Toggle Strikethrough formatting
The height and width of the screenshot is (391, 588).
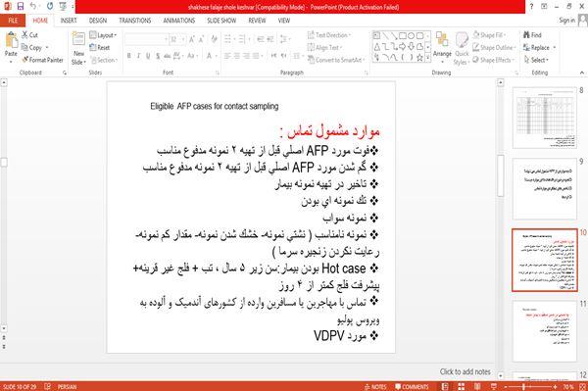click(168, 56)
